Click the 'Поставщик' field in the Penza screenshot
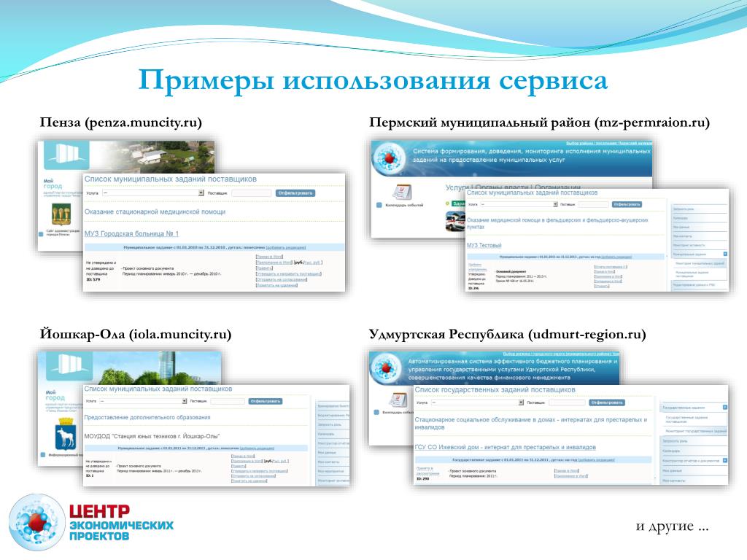 point(251,192)
